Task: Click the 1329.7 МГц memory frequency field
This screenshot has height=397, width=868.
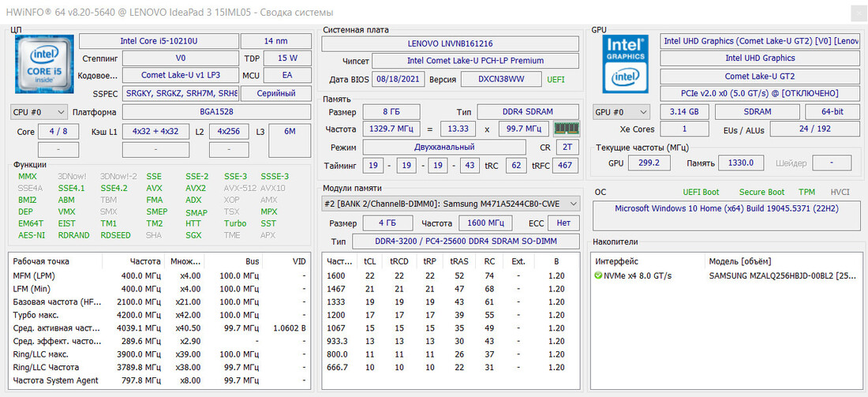Action: pos(391,129)
